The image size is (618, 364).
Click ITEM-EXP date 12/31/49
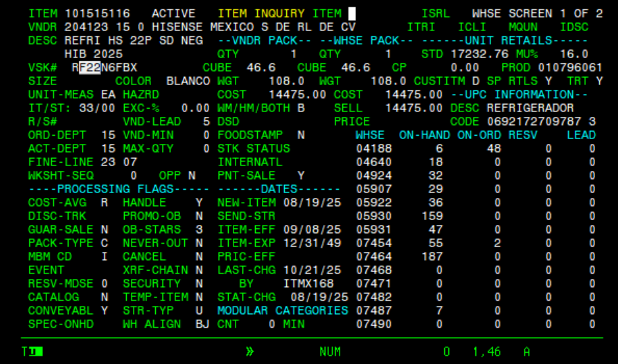point(312,243)
